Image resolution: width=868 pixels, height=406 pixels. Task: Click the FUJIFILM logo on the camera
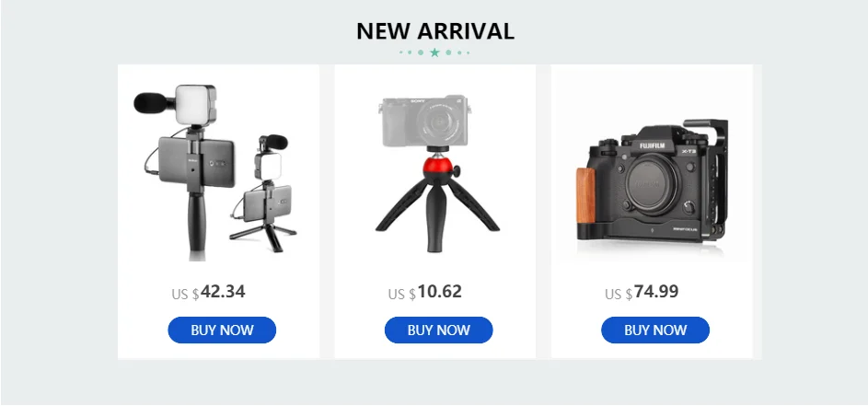coord(654,146)
